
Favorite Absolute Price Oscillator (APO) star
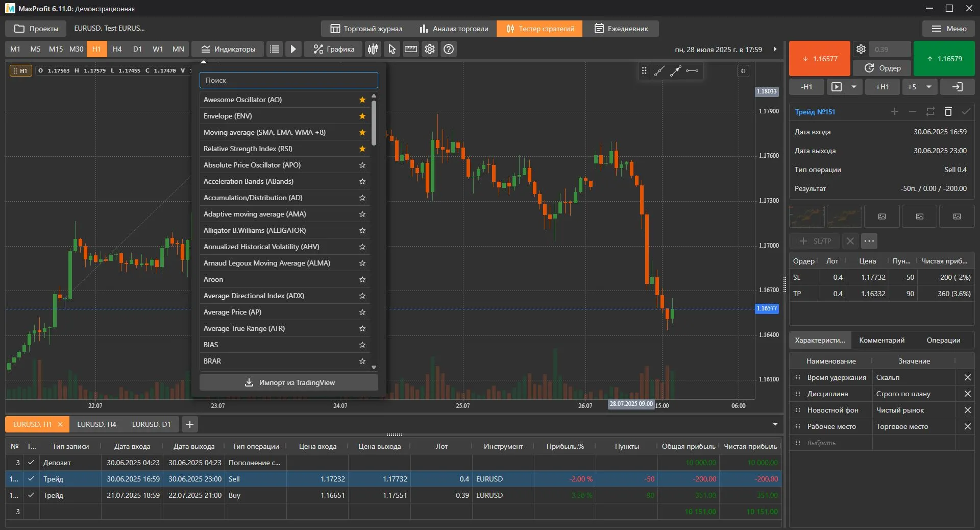click(362, 165)
